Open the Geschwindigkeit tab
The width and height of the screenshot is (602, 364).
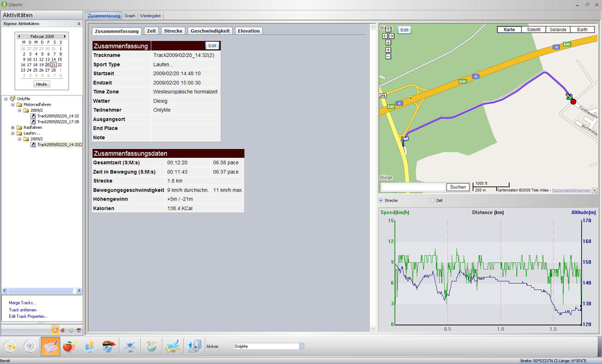coord(210,31)
